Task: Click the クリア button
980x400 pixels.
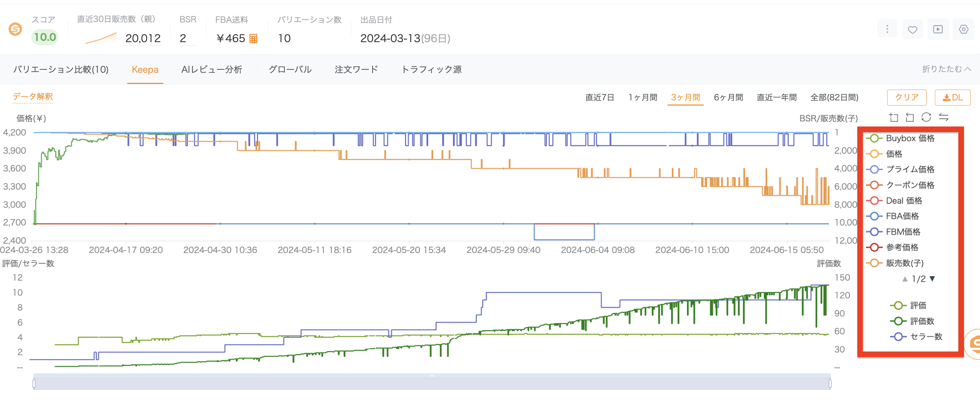Action: pos(907,97)
